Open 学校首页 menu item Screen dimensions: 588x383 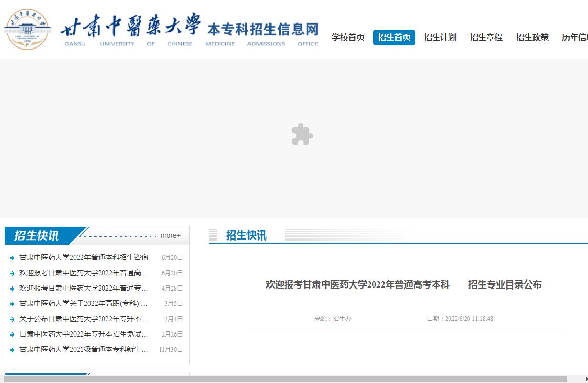point(348,37)
